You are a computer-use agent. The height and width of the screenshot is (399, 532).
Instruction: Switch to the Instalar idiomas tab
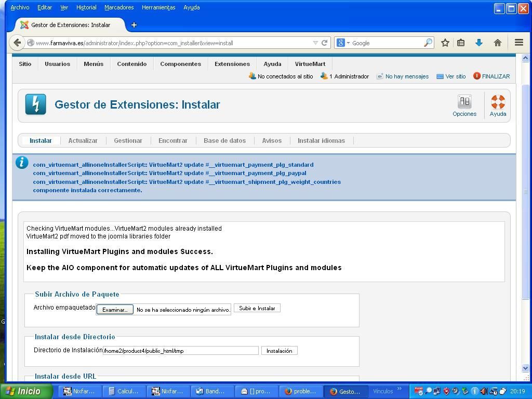coord(321,140)
